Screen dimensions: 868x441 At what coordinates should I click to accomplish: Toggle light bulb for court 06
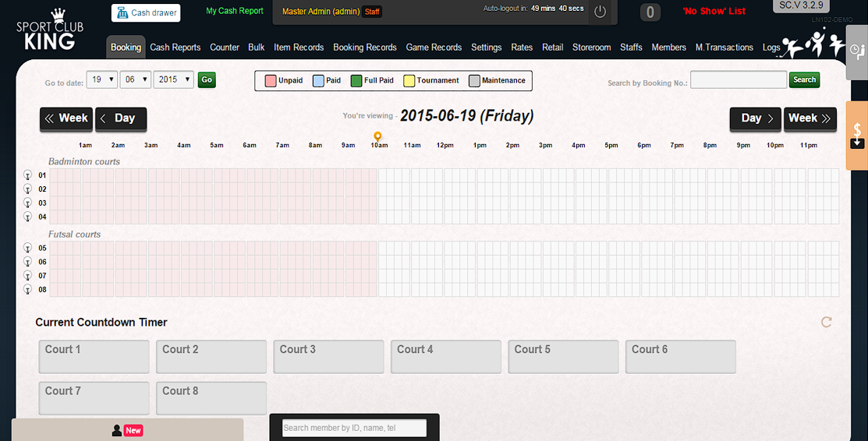tap(28, 262)
